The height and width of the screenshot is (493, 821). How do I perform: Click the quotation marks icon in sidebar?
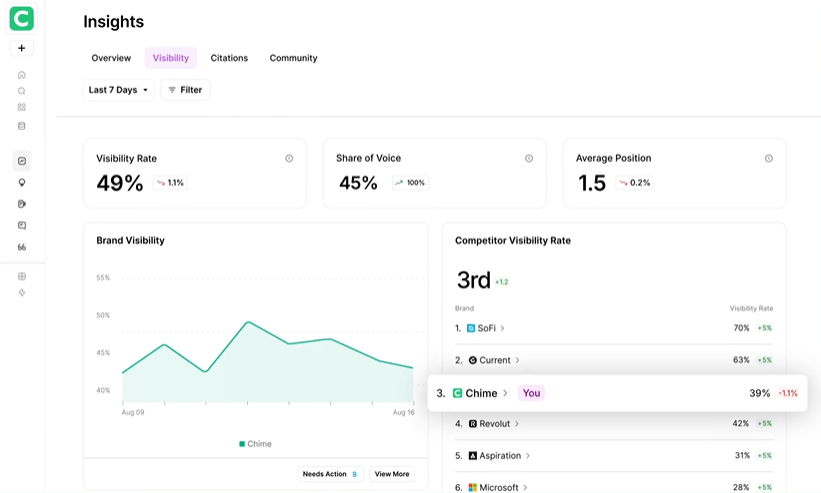[21, 247]
